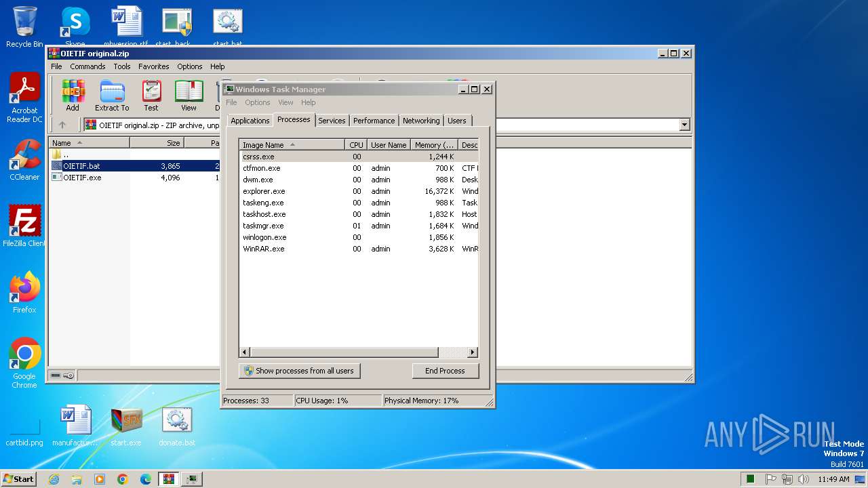Select the CCleaner desktop icon

[x=24, y=160]
